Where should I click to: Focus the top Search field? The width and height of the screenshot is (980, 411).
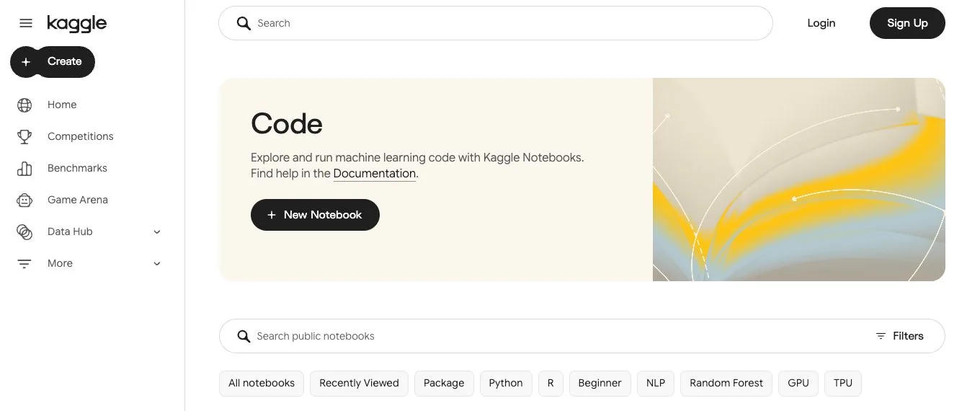coord(496,23)
